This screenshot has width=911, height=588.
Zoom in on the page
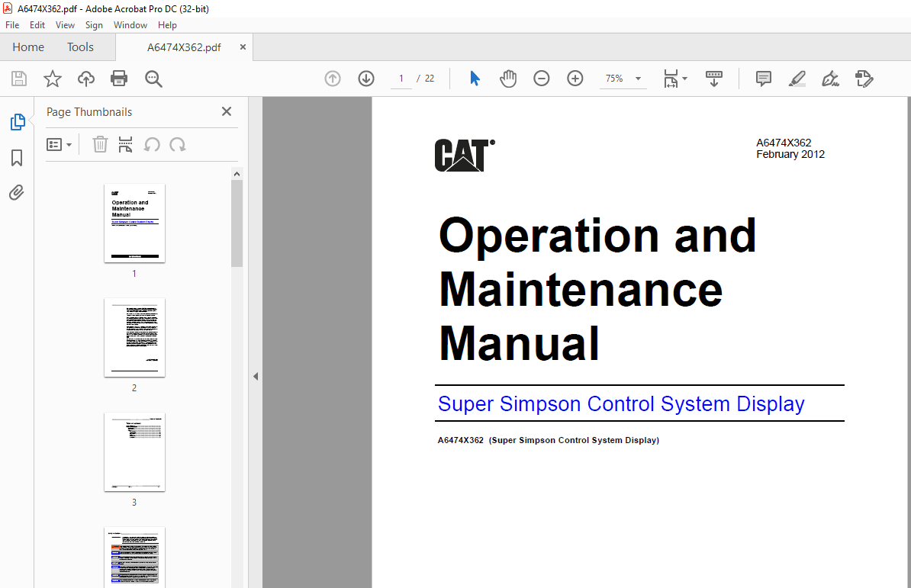(x=575, y=78)
